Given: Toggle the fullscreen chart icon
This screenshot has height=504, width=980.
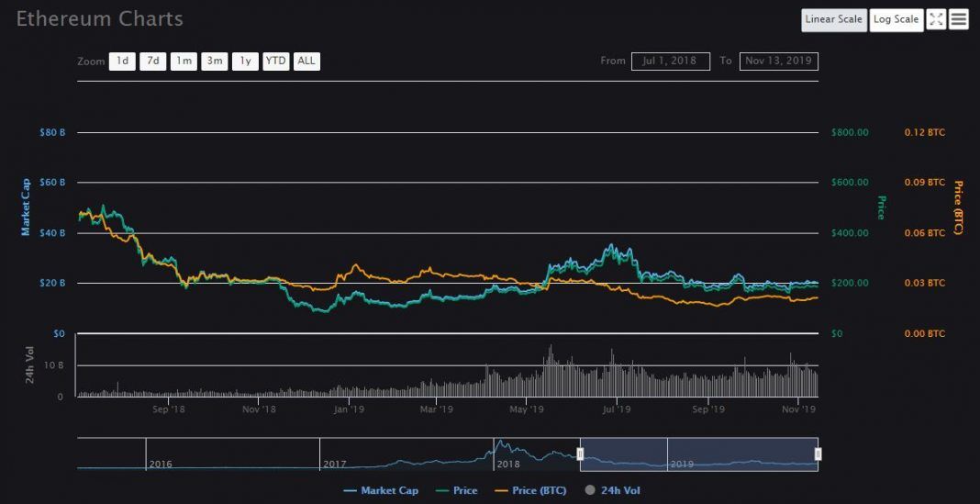Looking at the screenshot, I should [936, 19].
